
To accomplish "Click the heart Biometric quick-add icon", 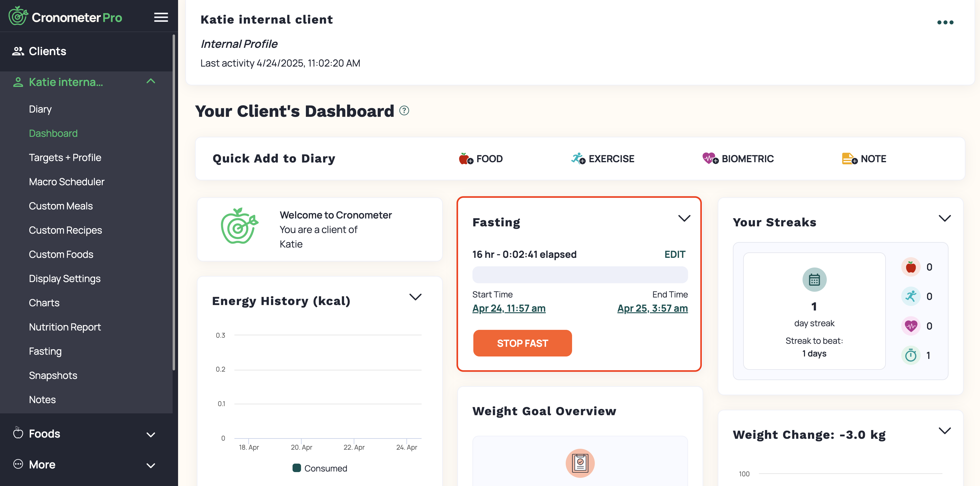I will pyautogui.click(x=710, y=158).
